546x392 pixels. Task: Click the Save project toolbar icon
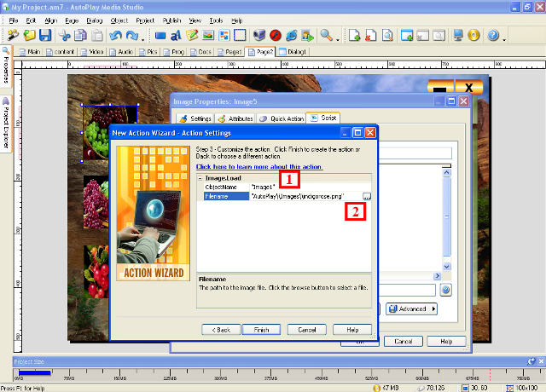[45, 36]
